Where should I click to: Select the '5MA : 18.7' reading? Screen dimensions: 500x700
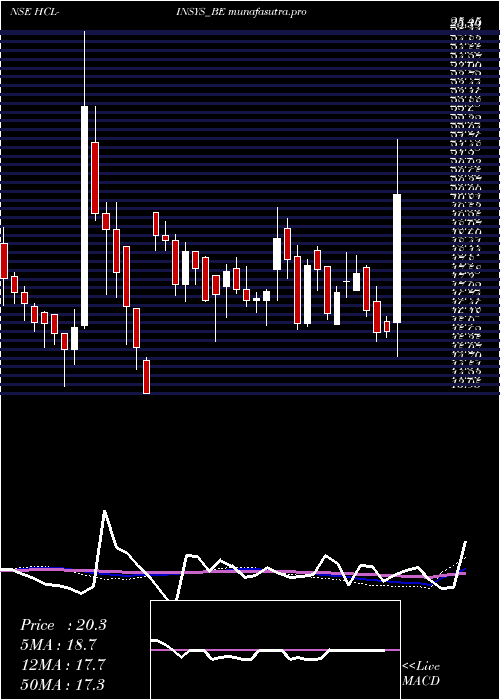pyautogui.click(x=58, y=645)
